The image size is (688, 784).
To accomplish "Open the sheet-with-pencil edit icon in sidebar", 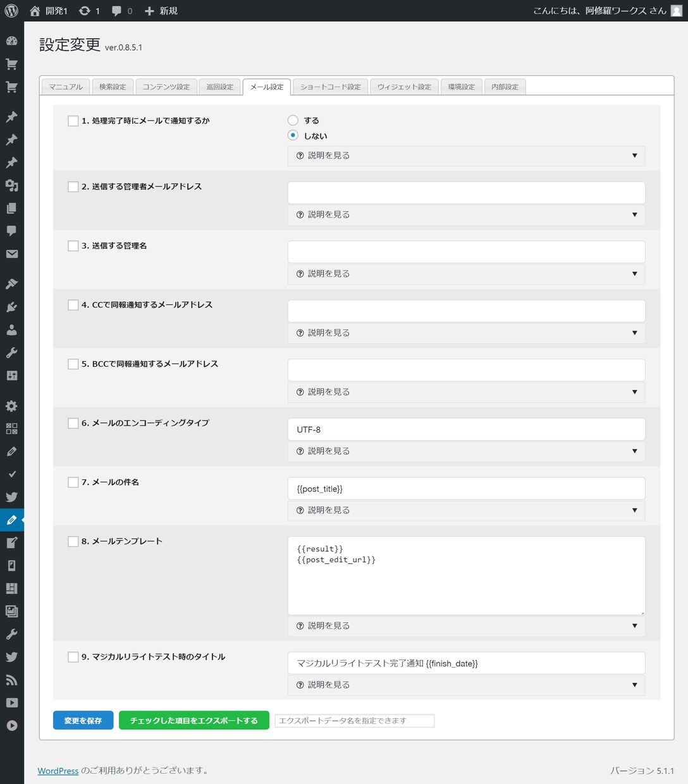I will [11, 542].
